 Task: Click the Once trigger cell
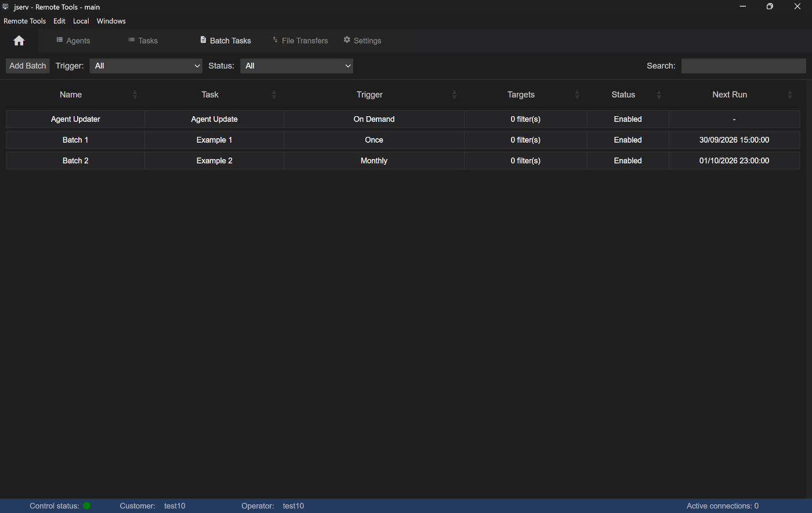click(x=374, y=140)
